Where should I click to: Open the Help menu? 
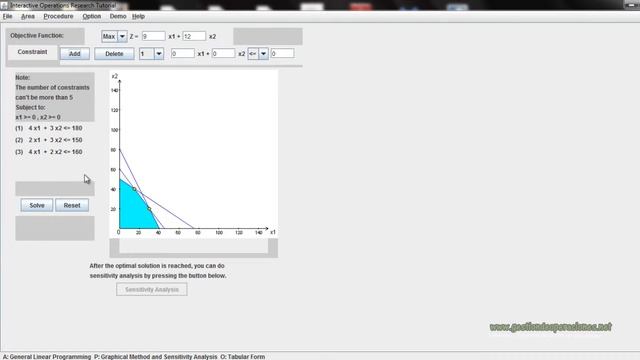138,16
